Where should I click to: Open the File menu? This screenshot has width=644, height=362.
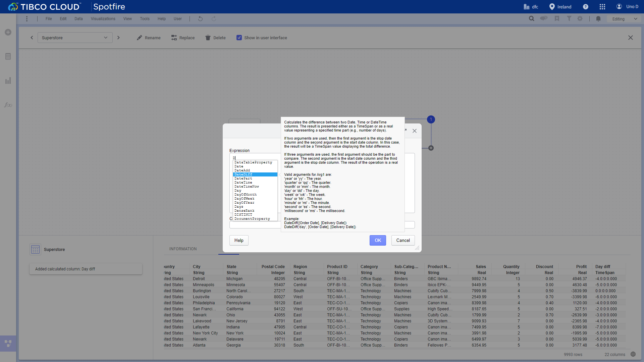pos(49,19)
